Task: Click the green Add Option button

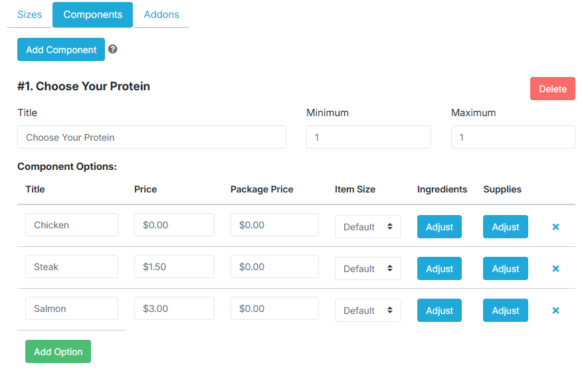Action: pyautogui.click(x=58, y=352)
